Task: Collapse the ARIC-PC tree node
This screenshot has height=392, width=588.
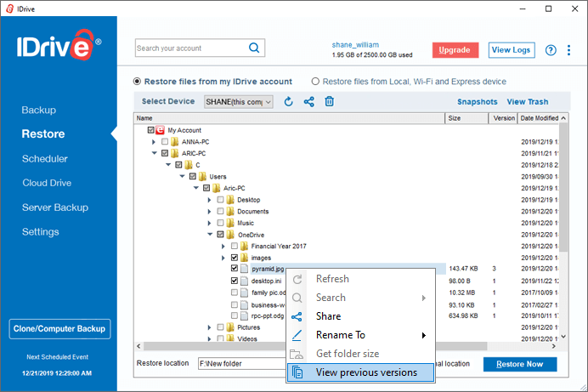Action: click(154, 153)
